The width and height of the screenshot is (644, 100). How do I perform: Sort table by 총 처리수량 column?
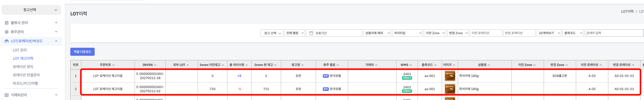[246, 65]
